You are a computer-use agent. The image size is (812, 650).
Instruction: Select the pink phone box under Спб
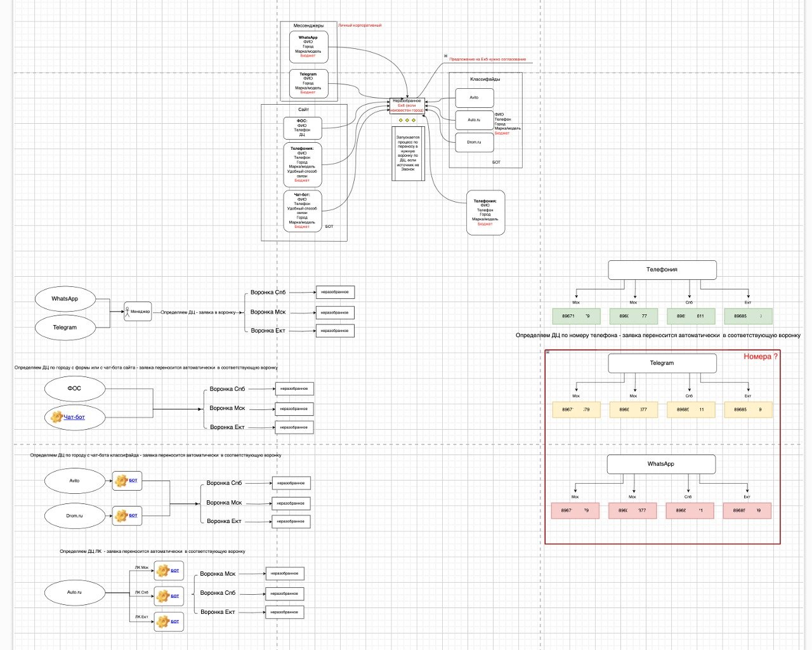tap(690, 510)
